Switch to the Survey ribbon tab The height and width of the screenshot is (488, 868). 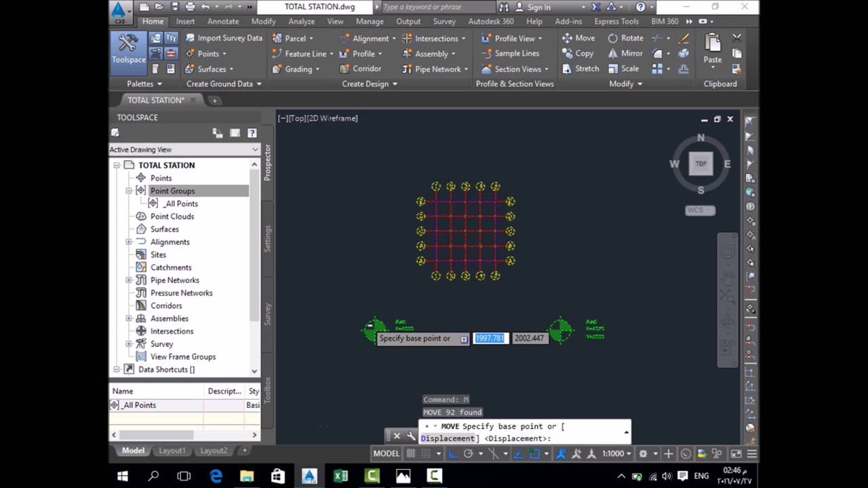tap(444, 21)
